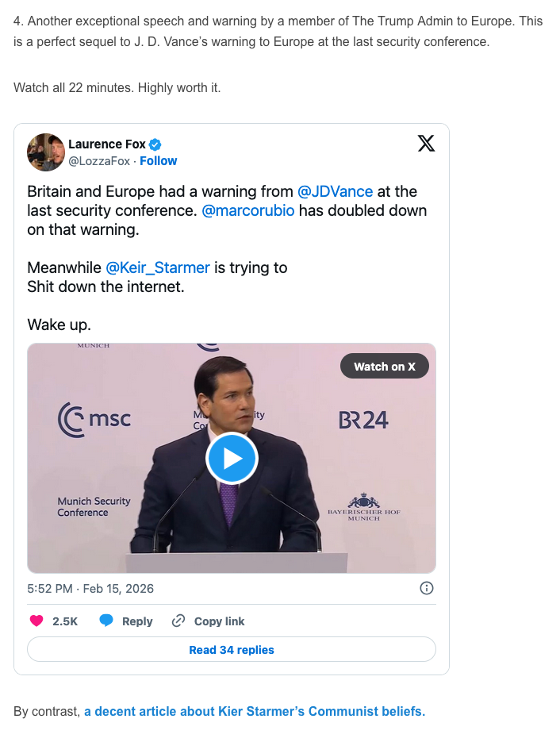Click the X logo icon
The width and height of the screenshot is (560, 738).
point(426,144)
